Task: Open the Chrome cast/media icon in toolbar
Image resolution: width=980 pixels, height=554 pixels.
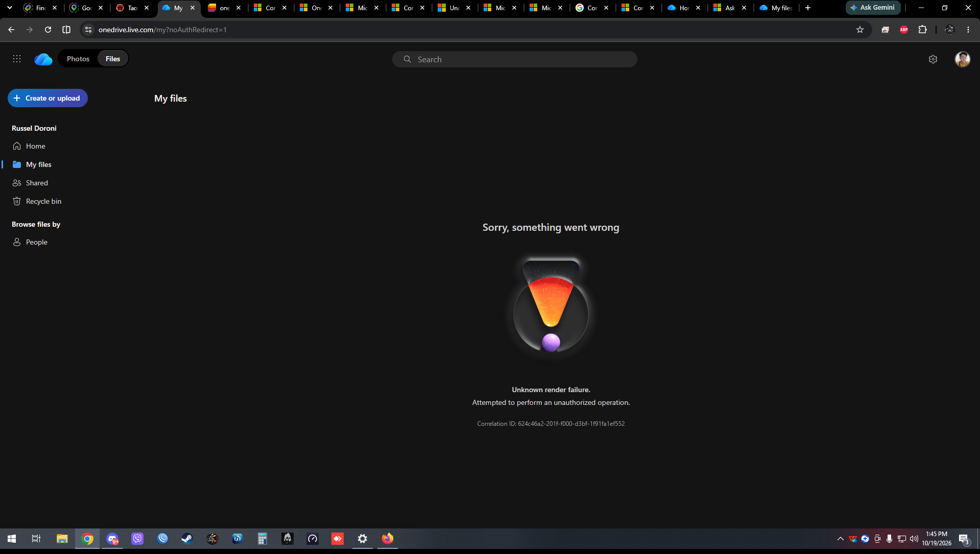Action: click(x=886, y=30)
